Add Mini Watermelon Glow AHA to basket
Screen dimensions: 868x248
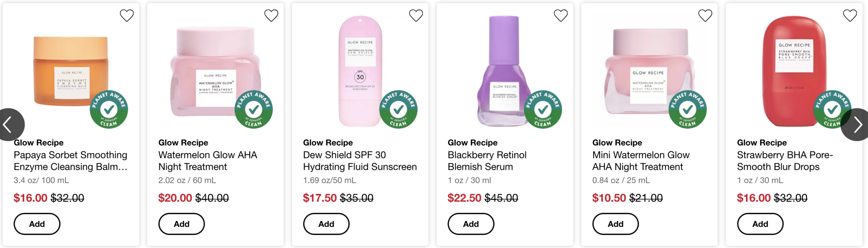coord(615,224)
